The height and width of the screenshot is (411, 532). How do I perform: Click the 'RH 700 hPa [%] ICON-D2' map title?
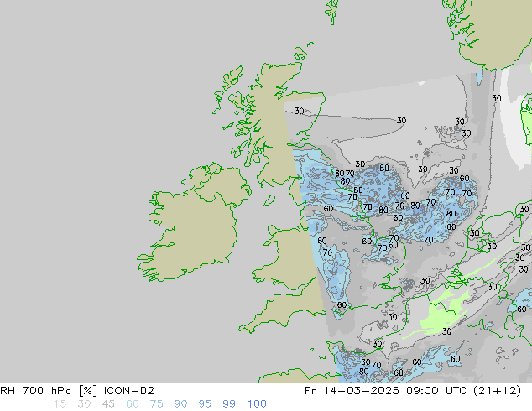click(77, 391)
